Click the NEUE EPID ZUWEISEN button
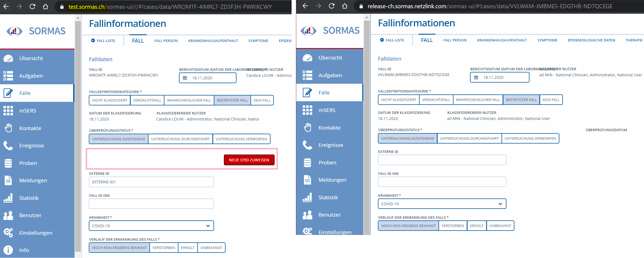644x258 pixels. tap(249, 160)
